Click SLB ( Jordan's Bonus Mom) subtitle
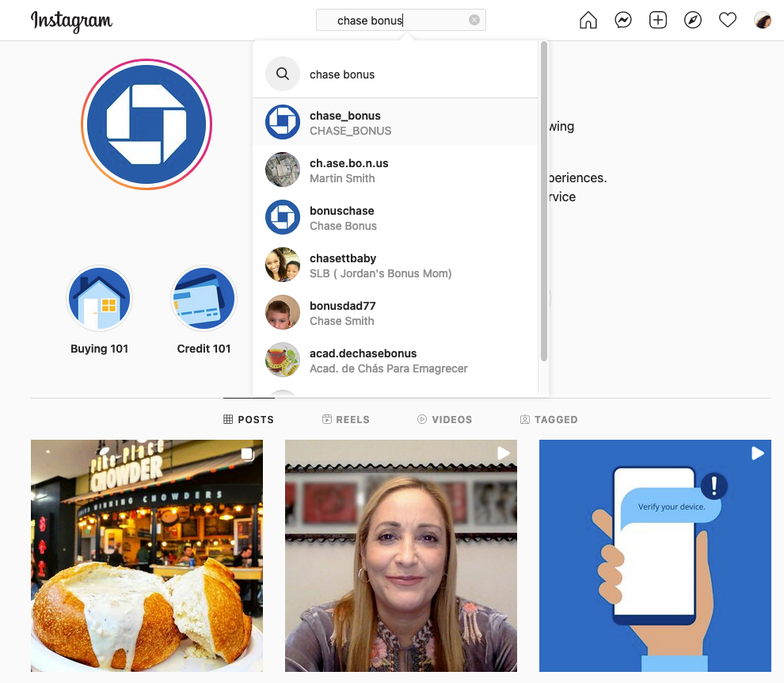The height and width of the screenshot is (683, 784). 380,273
